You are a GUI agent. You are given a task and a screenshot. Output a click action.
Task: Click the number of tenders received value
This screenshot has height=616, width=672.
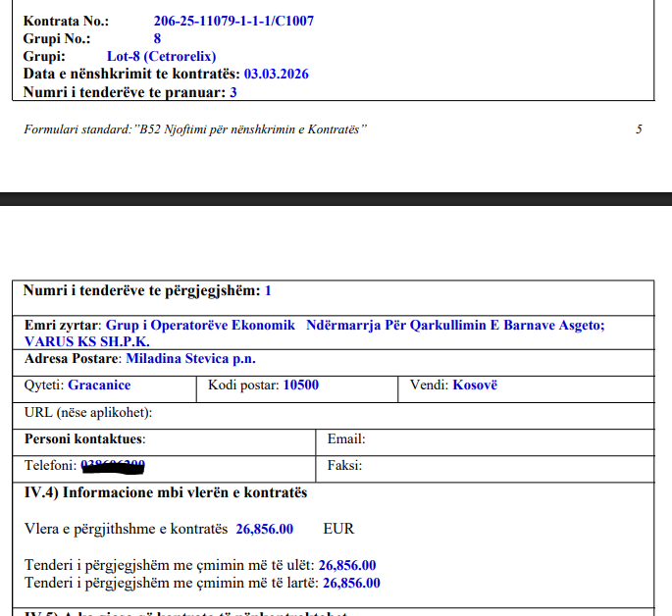click(x=233, y=92)
